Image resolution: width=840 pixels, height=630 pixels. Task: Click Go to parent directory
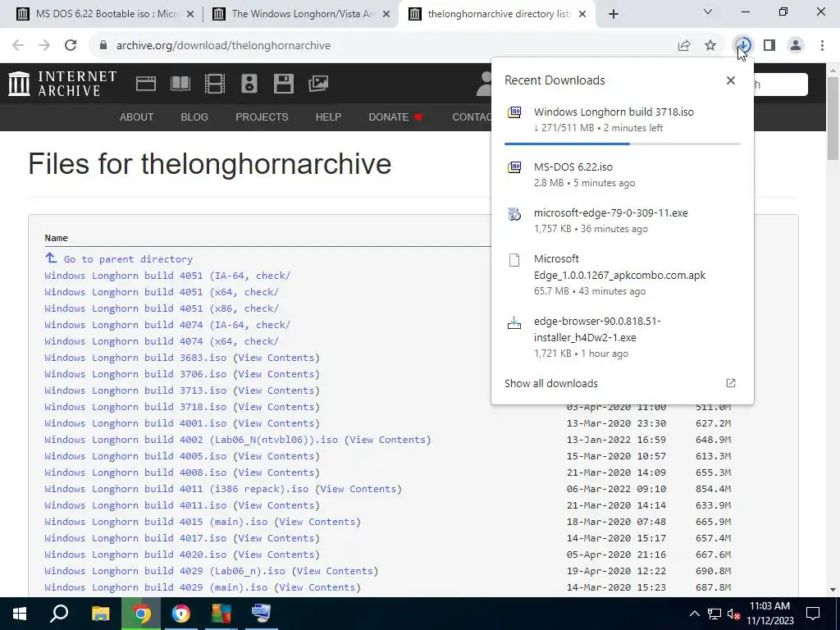[x=128, y=258]
